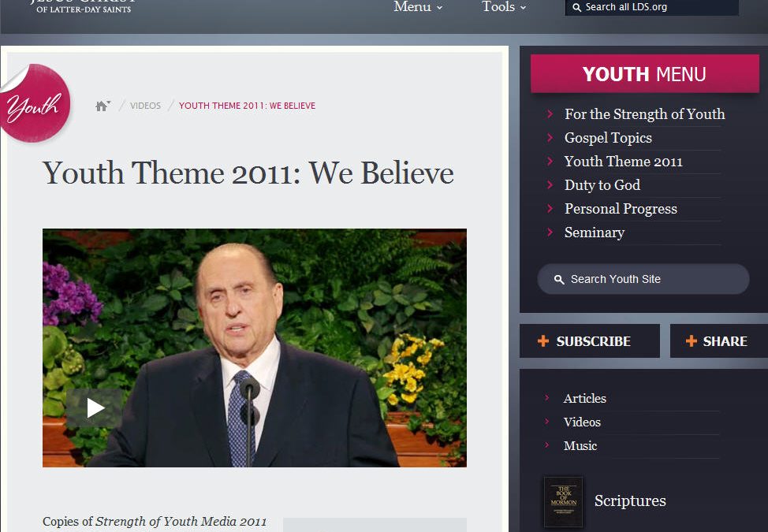Click the arrow beside Gospel Topics

[x=550, y=137]
